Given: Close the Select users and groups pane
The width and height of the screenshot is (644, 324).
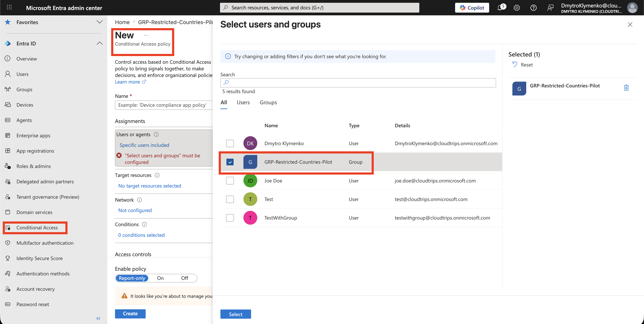Looking at the screenshot, I should pos(630,25).
